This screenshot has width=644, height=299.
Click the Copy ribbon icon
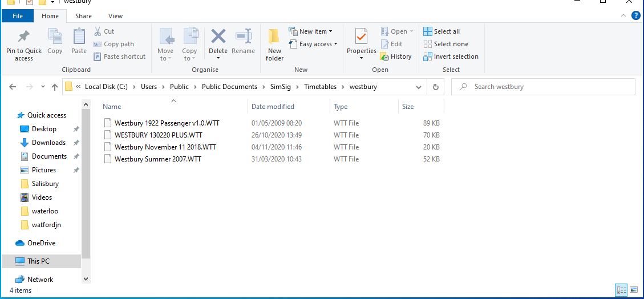tap(55, 36)
